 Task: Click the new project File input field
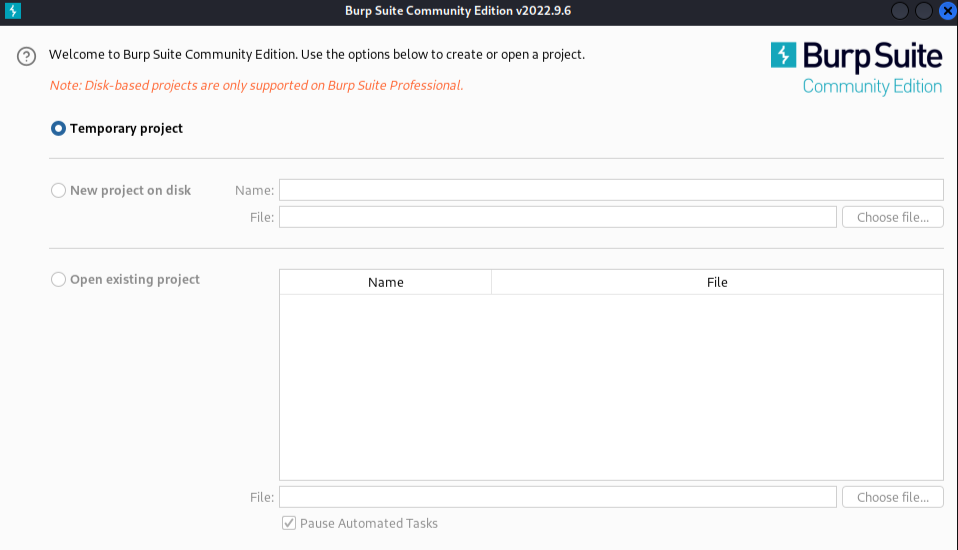point(558,217)
